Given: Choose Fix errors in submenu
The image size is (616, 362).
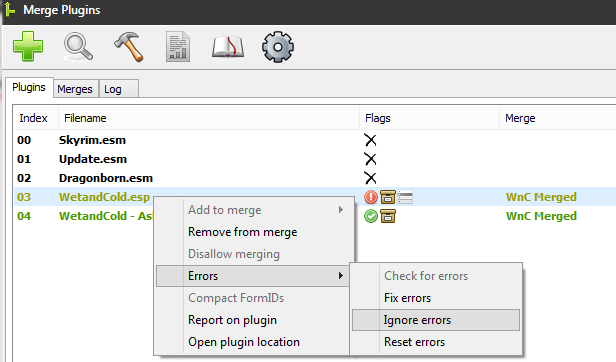Looking at the screenshot, I should point(436,298).
